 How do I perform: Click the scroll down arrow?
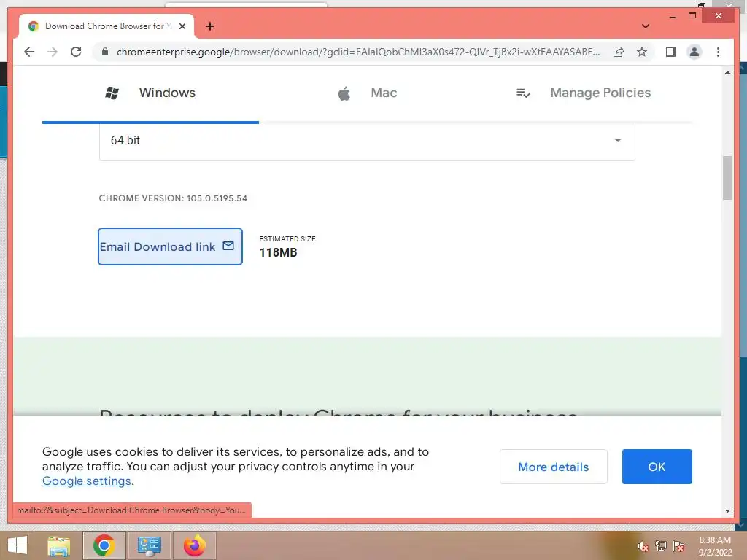point(727,511)
